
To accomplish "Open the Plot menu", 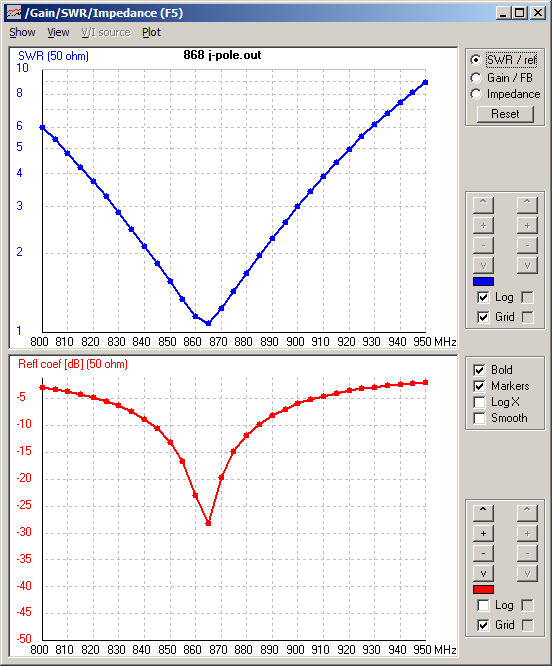I will click(151, 32).
